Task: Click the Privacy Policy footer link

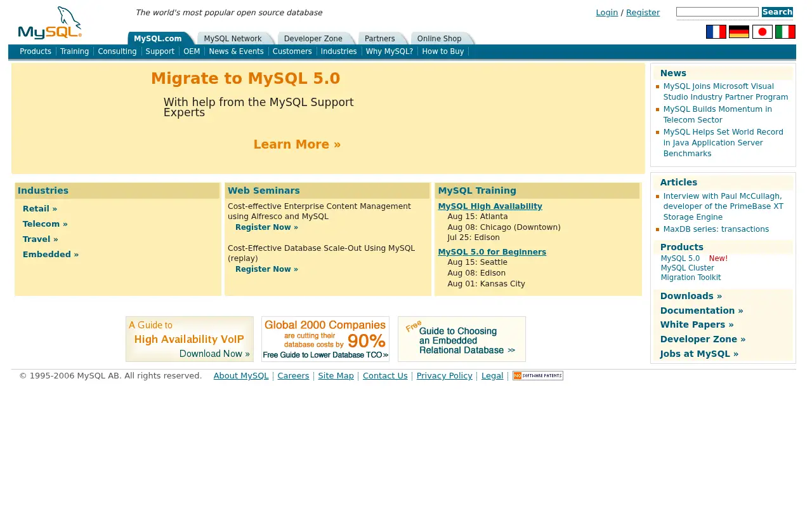Action: coord(445,376)
